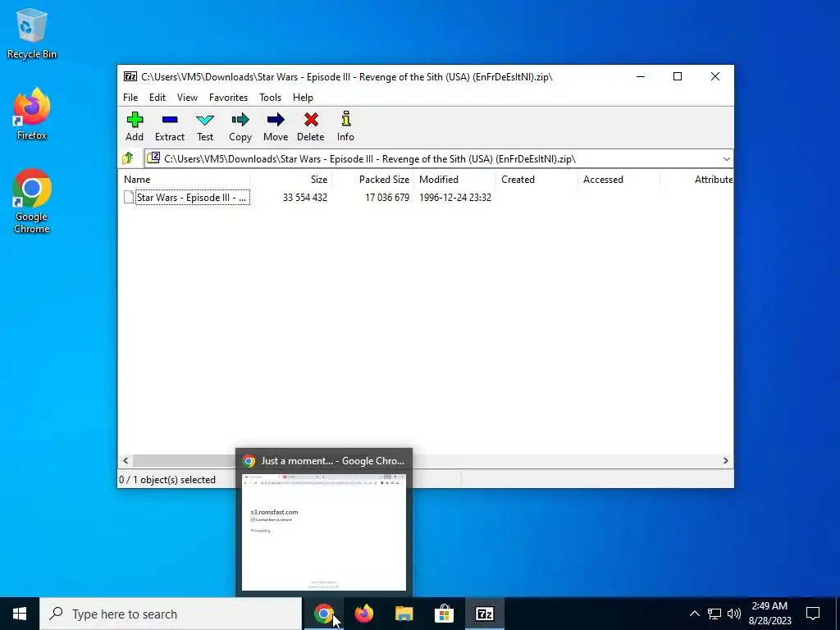Select Google Chrome desktop shortcut
The width and height of the screenshot is (840, 630).
click(x=32, y=202)
